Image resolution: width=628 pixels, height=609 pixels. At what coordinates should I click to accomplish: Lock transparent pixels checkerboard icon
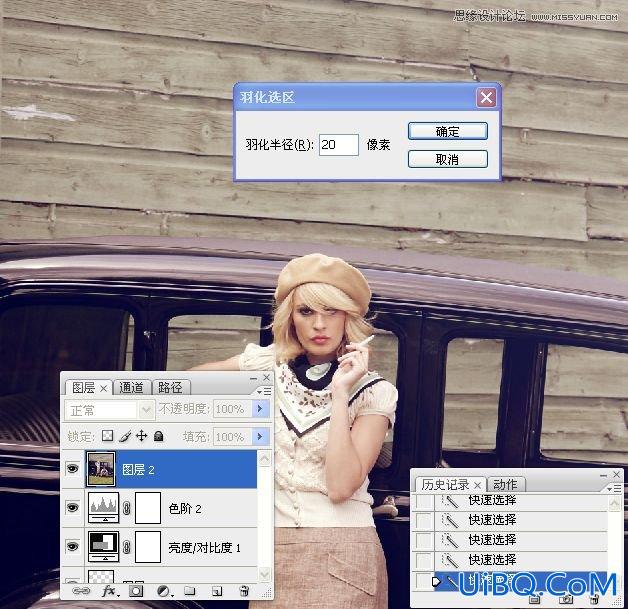[x=107, y=436]
